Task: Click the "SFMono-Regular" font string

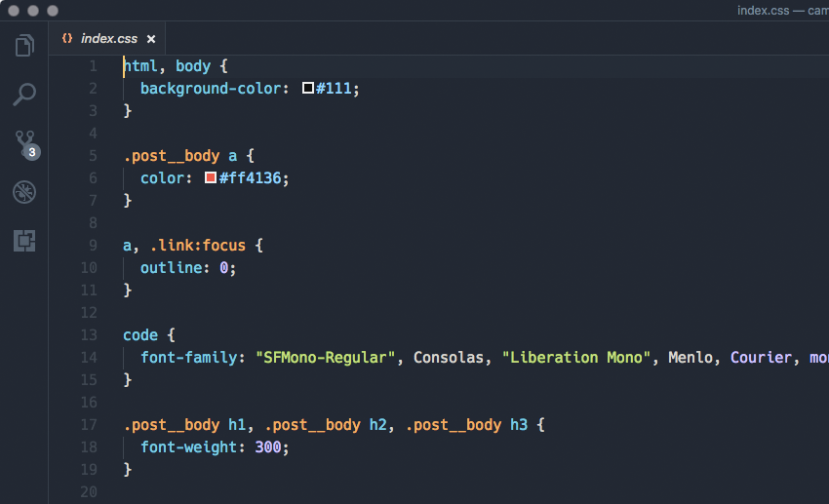Action: [325, 358]
